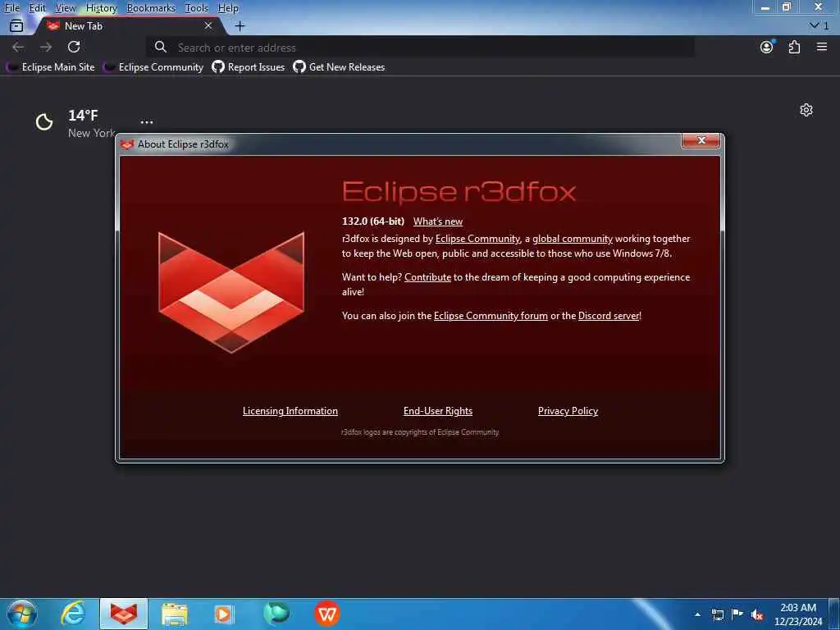840x630 pixels.
Task: Open Windows Explorer folder from taskbar
Action: pos(175,614)
